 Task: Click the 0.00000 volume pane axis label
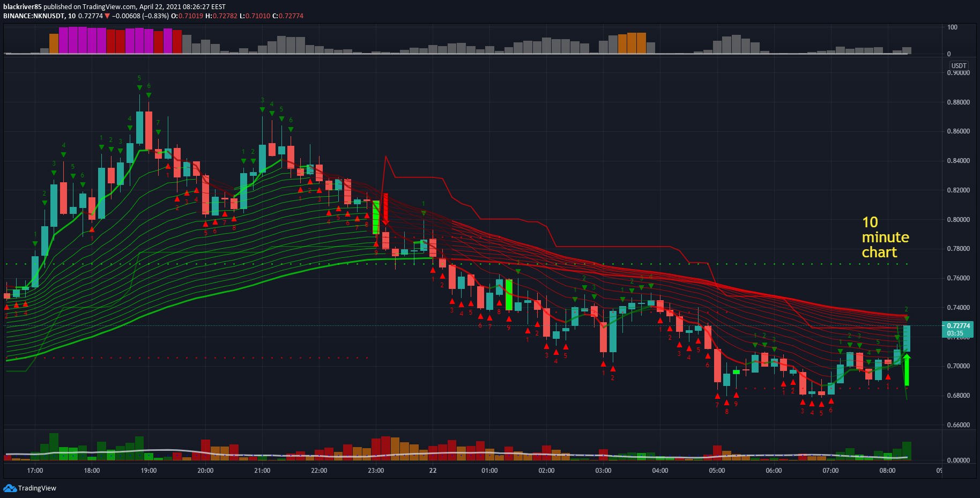(x=958, y=460)
